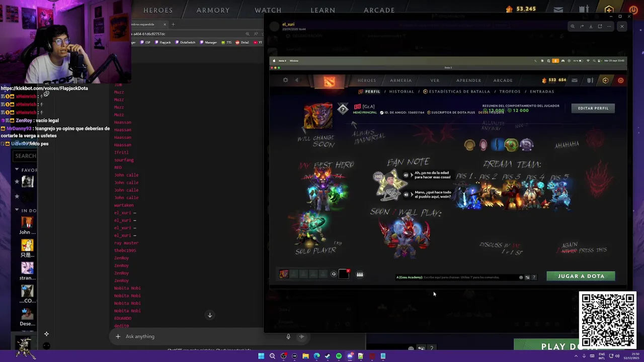
Task: Open the ARCADE tab
Action: coord(379,10)
